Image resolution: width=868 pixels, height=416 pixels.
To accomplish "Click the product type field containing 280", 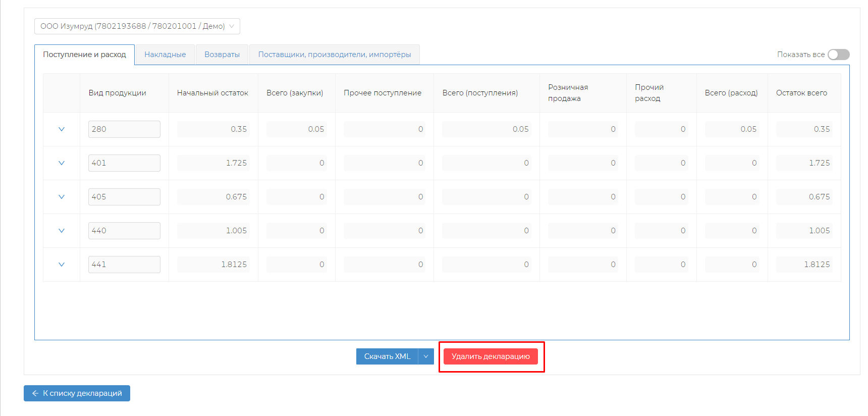I will point(124,129).
